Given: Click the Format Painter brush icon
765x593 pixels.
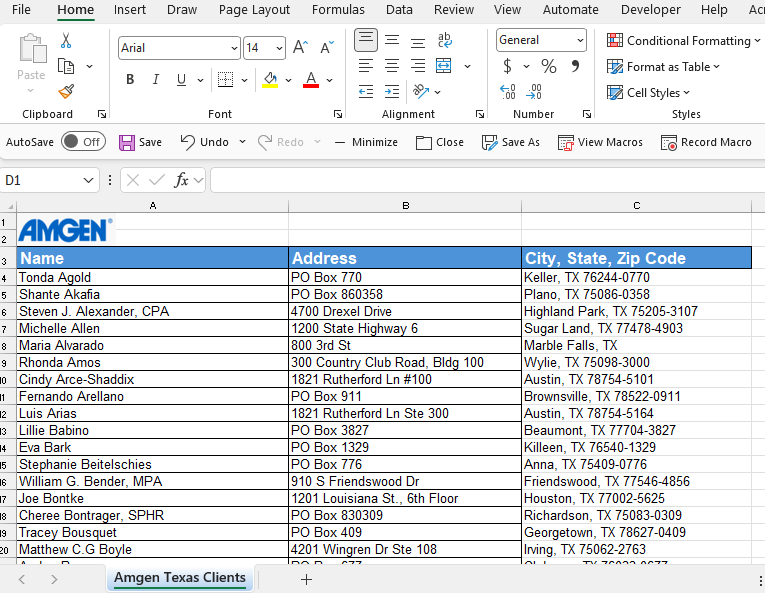Looking at the screenshot, I should coord(66,92).
